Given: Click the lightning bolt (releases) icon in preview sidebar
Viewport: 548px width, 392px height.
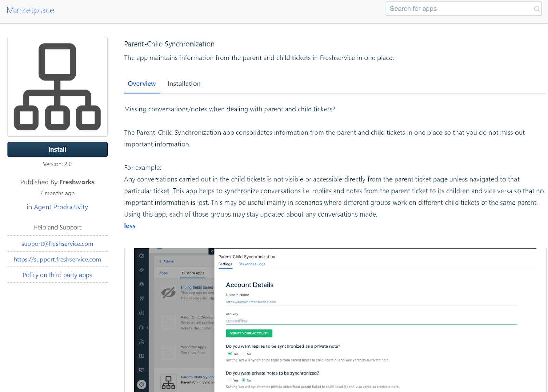Looking at the screenshot, I should tap(141, 313).
